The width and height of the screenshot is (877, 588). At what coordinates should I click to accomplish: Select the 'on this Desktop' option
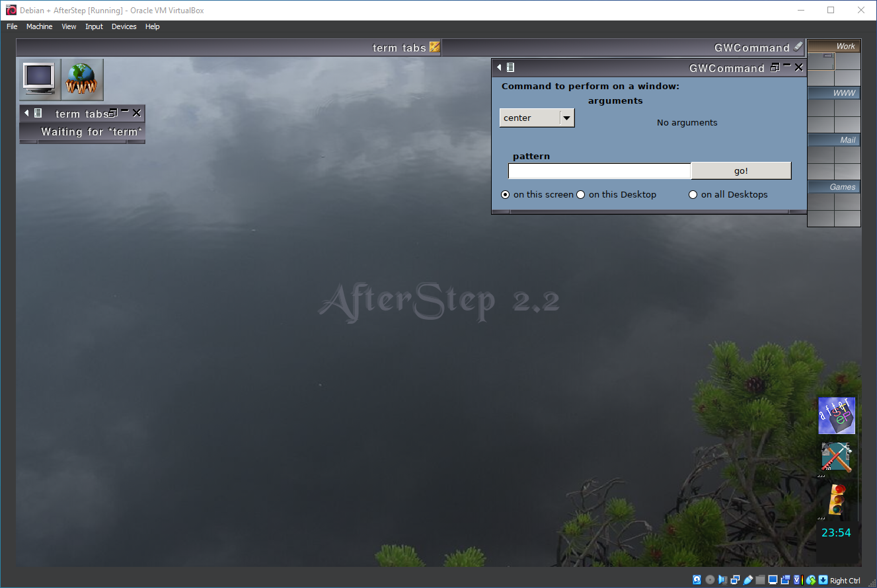click(580, 194)
